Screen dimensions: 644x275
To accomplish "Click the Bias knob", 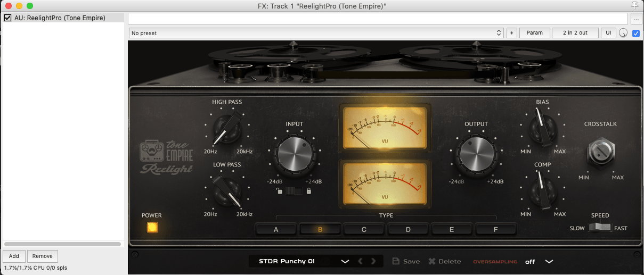I will (543, 127).
